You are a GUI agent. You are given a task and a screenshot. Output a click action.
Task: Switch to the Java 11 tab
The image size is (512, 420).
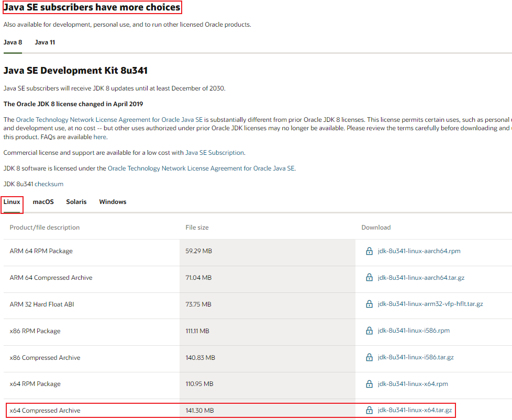[44, 42]
